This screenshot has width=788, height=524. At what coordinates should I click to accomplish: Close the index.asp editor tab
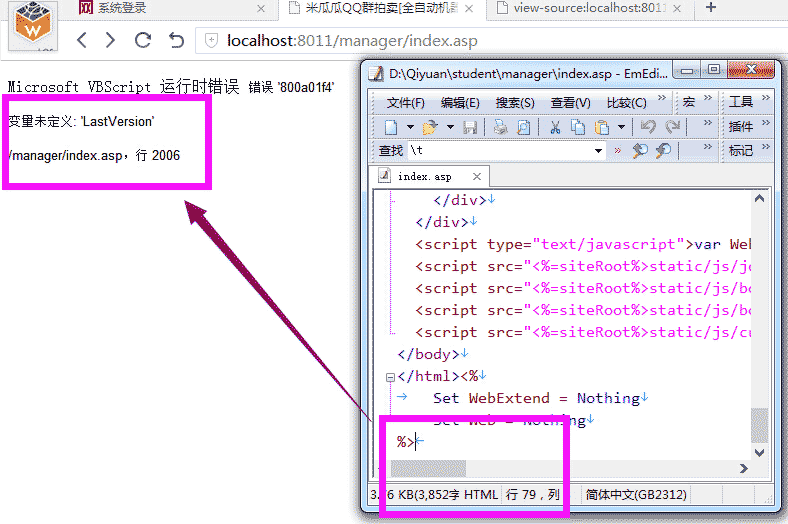click(x=477, y=176)
